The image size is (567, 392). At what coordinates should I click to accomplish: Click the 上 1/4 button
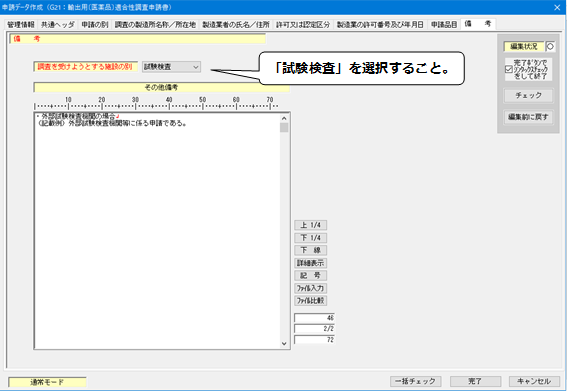tap(311, 225)
